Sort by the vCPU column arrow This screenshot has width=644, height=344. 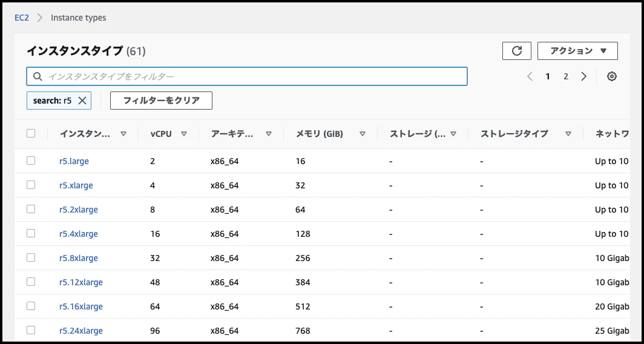click(184, 134)
